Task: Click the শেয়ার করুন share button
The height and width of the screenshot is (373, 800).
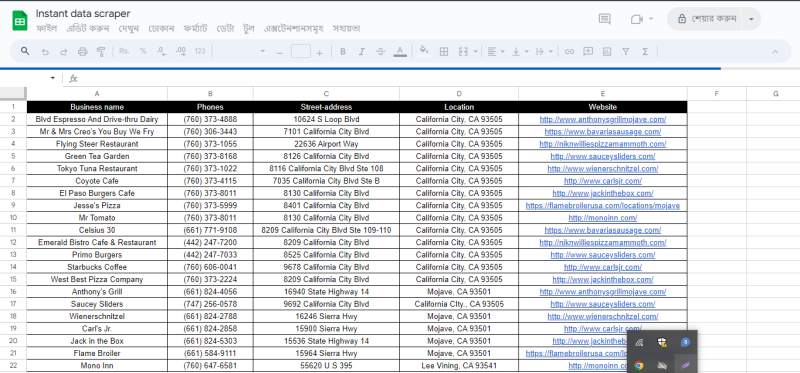Action: 707,19
